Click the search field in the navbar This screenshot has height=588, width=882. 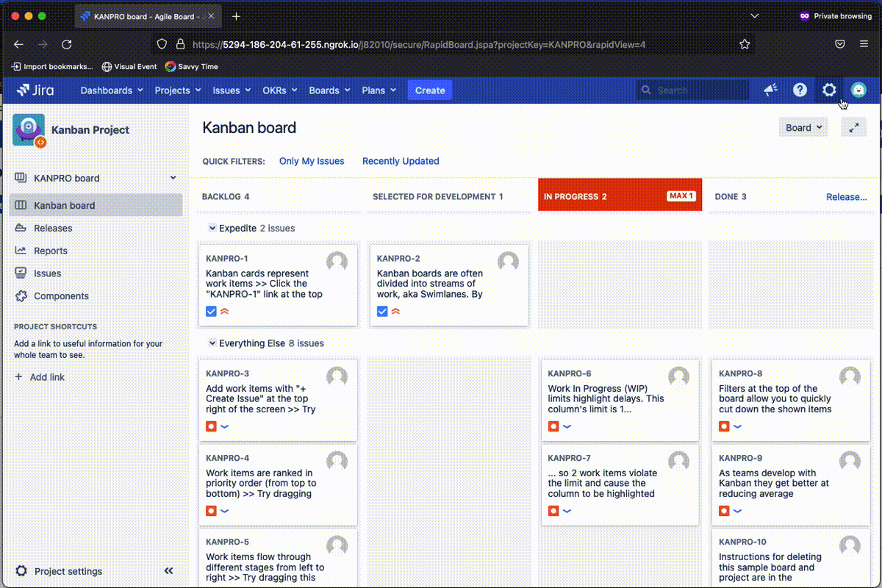691,90
